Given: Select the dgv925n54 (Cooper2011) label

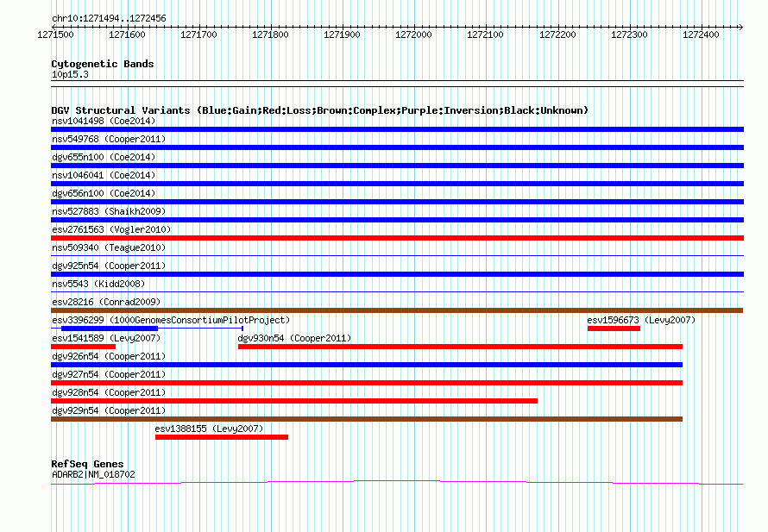Looking at the screenshot, I should pyautogui.click(x=109, y=266).
